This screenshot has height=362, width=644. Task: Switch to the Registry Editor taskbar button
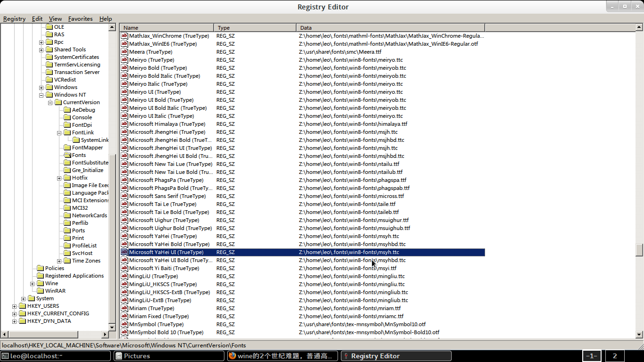pyautogui.click(x=396, y=356)
